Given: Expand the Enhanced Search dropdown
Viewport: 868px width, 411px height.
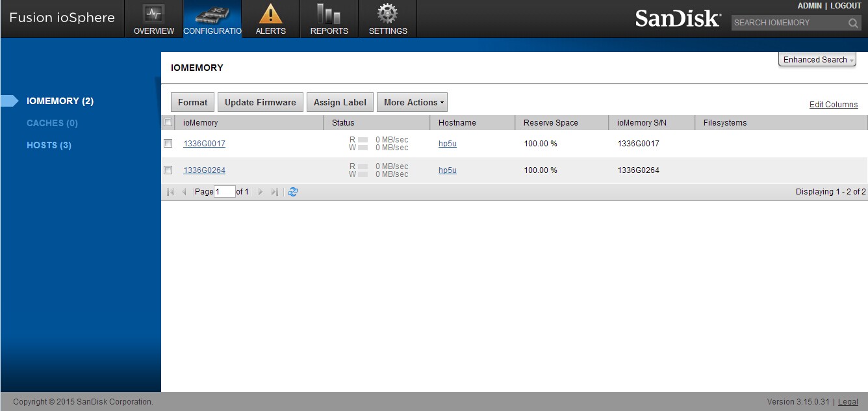Looking at the screenshot, I should click(x=817, y=60).
